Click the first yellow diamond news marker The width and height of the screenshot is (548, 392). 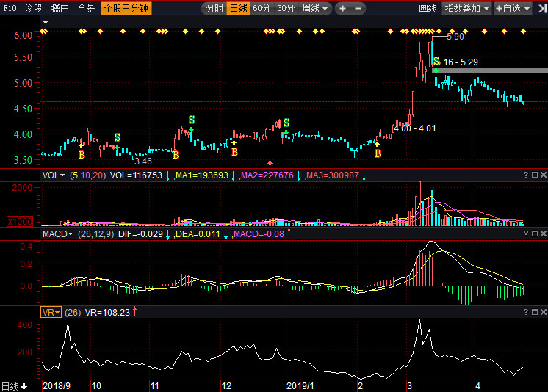tap(43, 32)
